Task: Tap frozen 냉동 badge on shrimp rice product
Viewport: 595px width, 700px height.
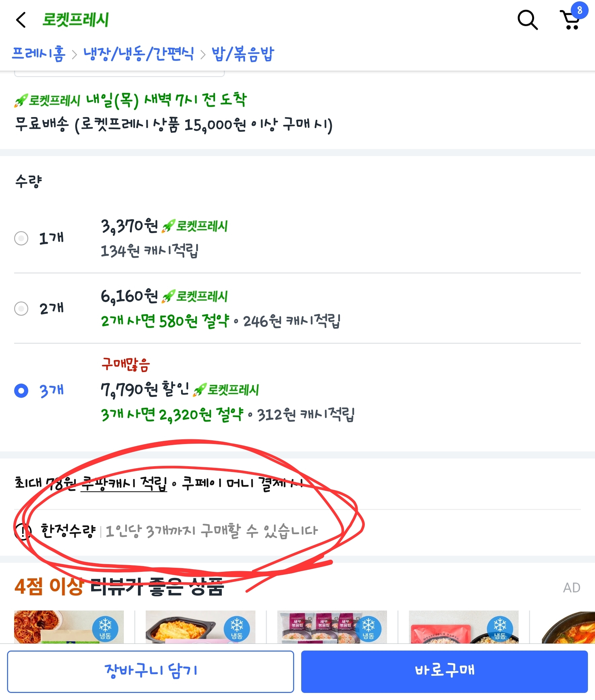Action: [368, 628]
